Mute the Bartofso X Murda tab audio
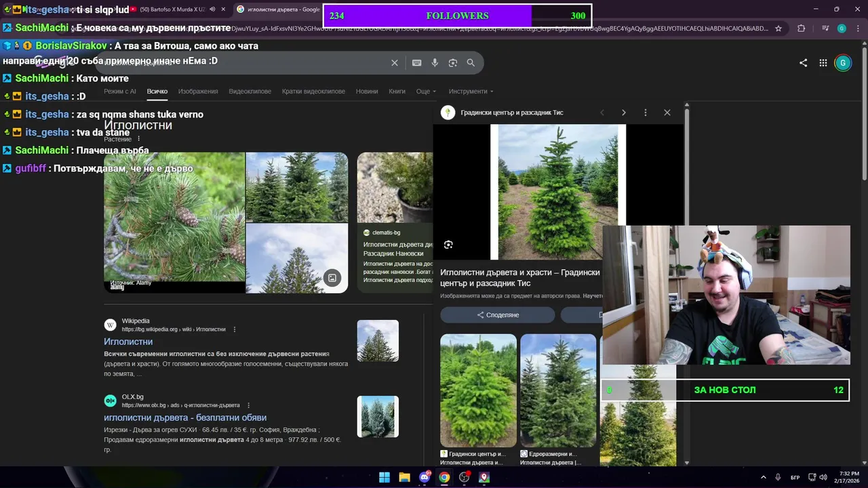 (x=212, y=9)
